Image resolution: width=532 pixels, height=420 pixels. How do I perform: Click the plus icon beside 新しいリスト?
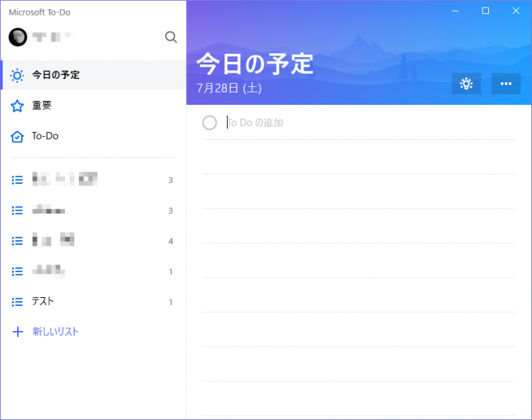pos(18,332)
